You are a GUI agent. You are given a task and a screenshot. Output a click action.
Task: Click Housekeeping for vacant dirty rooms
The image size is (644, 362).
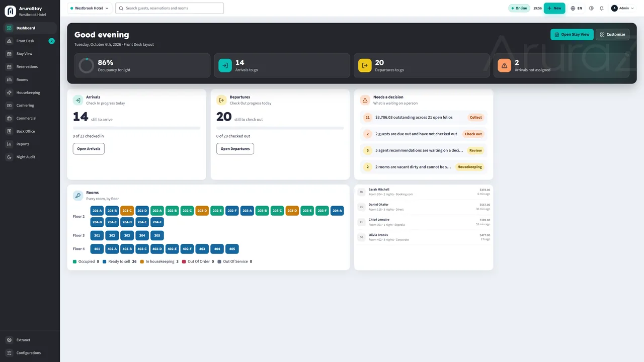point(469,167)
